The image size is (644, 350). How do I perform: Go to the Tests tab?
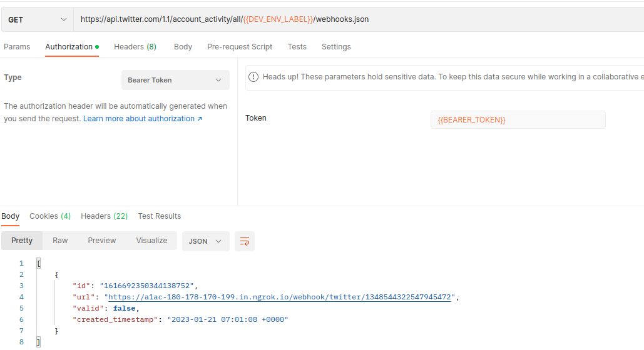coord(297,47)
